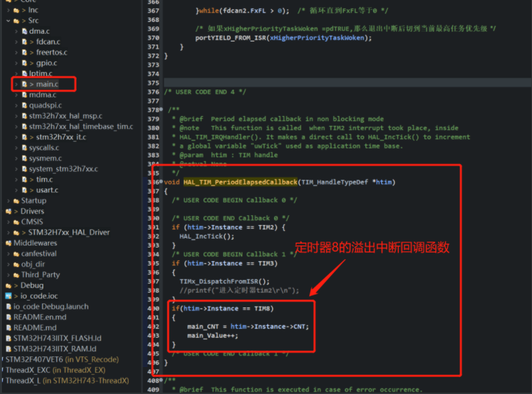The height and width of the screenshot is (394, 532).
Task: Click the Src folder icon
Action: coord(16,21)
